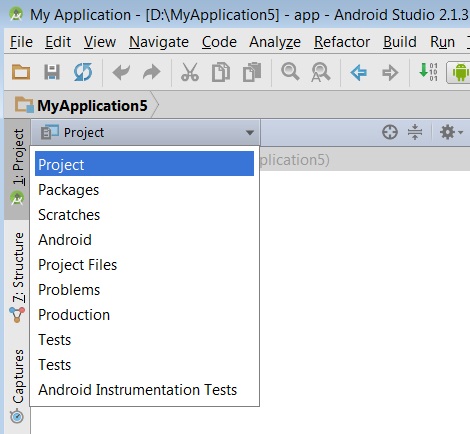Image resolution: width=470 pixels, height=434 pixels.
Task: Open the Captures side tool tab
Action: (17, 386)
